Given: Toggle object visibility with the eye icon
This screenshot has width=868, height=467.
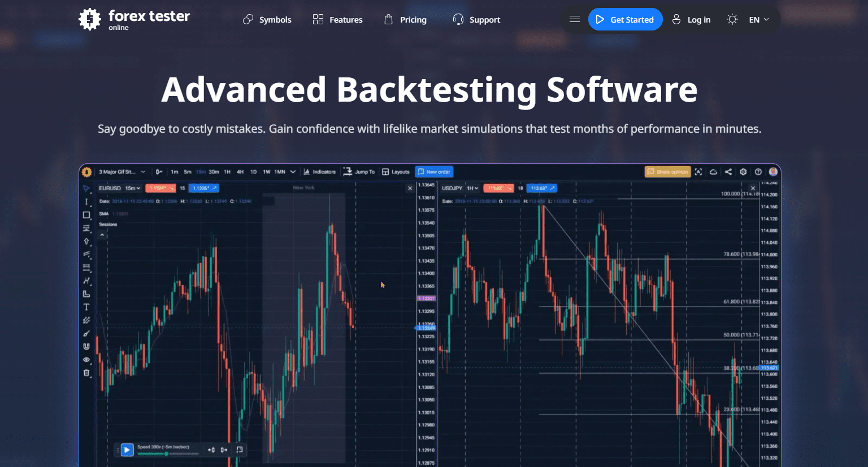Looking at the screenshot, I should pos(86,360).
